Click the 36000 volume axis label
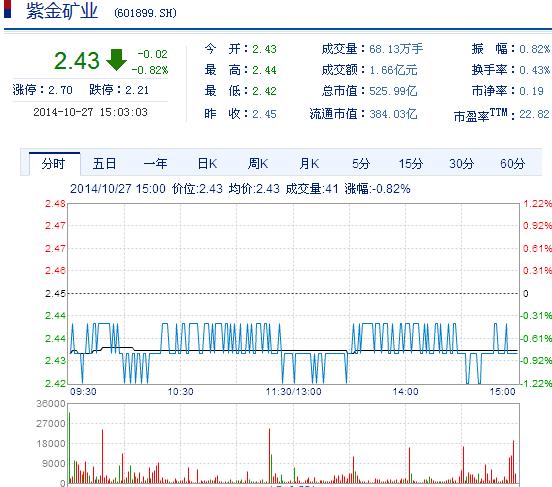This screenshot has height=487, width=552. pos(51,404)
